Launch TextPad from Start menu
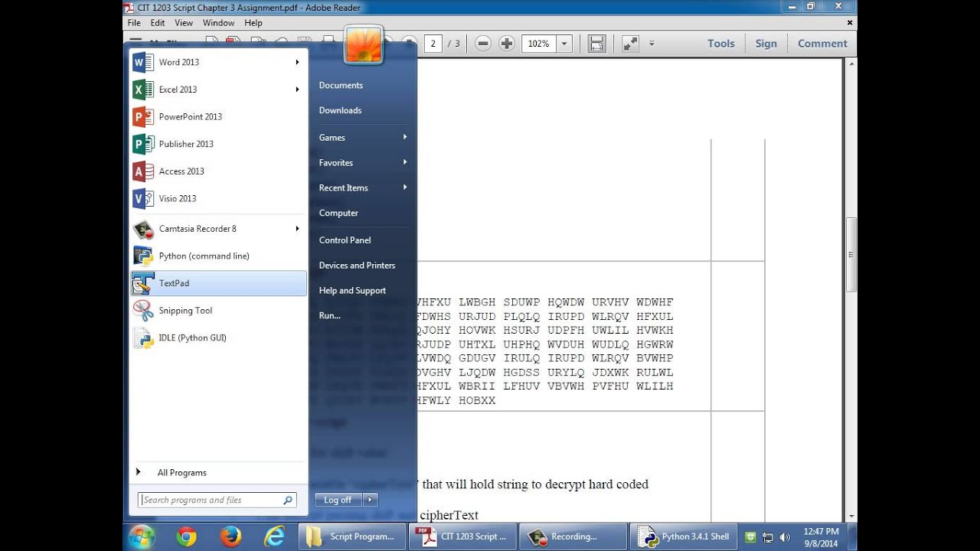The image size is (980, 551). pos(218,283)
